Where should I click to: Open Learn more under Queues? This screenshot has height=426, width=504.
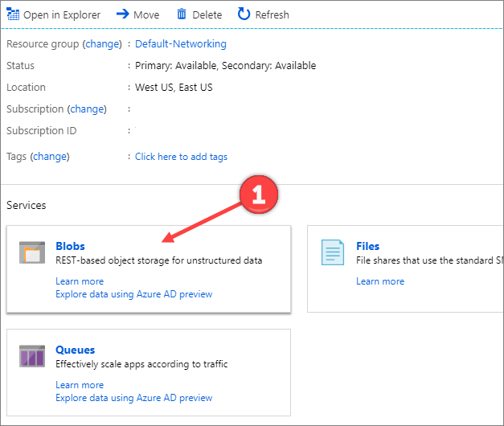click(80, 385)
